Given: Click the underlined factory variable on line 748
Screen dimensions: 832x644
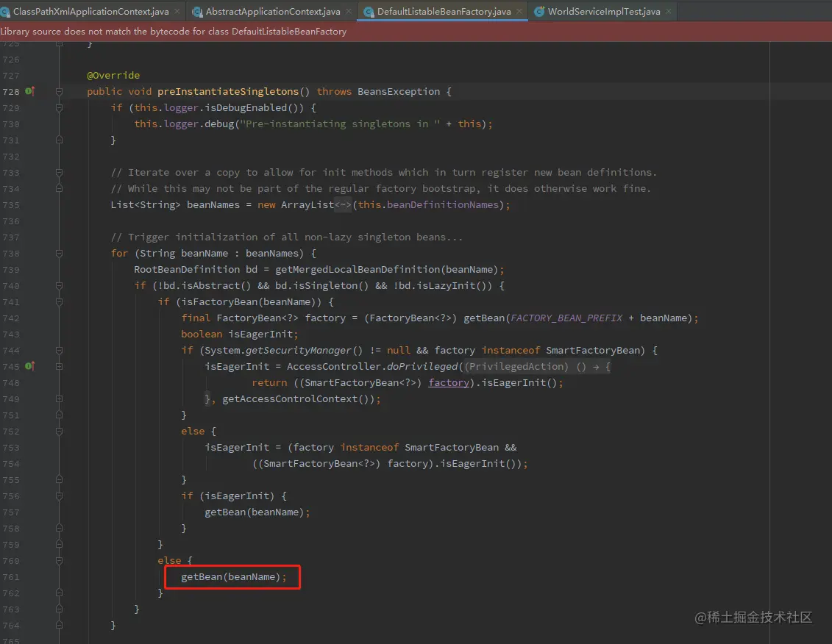Looking at the screenshot, I should coord(448,382).
